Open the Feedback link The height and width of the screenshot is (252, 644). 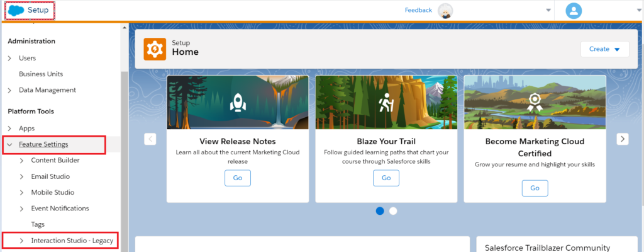coord(418,10)
